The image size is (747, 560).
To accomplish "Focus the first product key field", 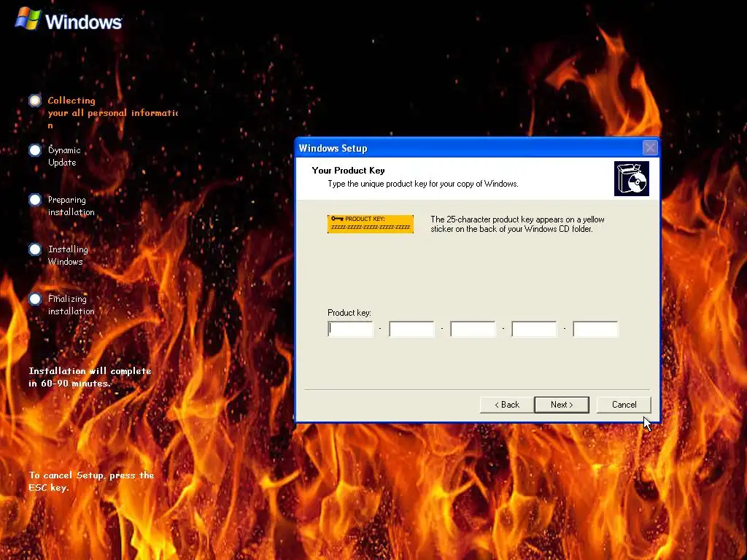I will pos(351,329).
